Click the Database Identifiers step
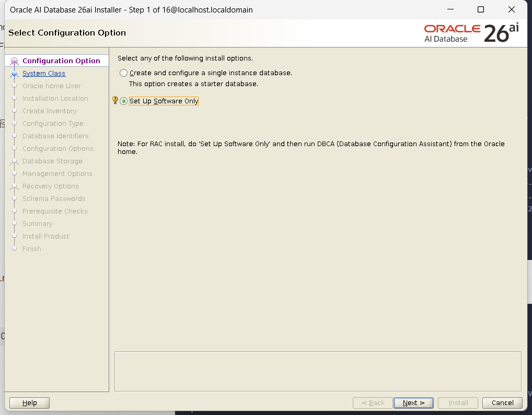 [55, 136]
